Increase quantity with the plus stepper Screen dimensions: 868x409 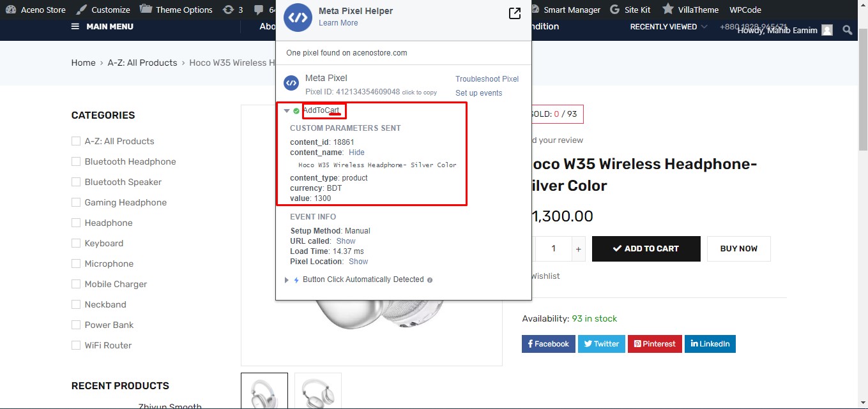578,249
